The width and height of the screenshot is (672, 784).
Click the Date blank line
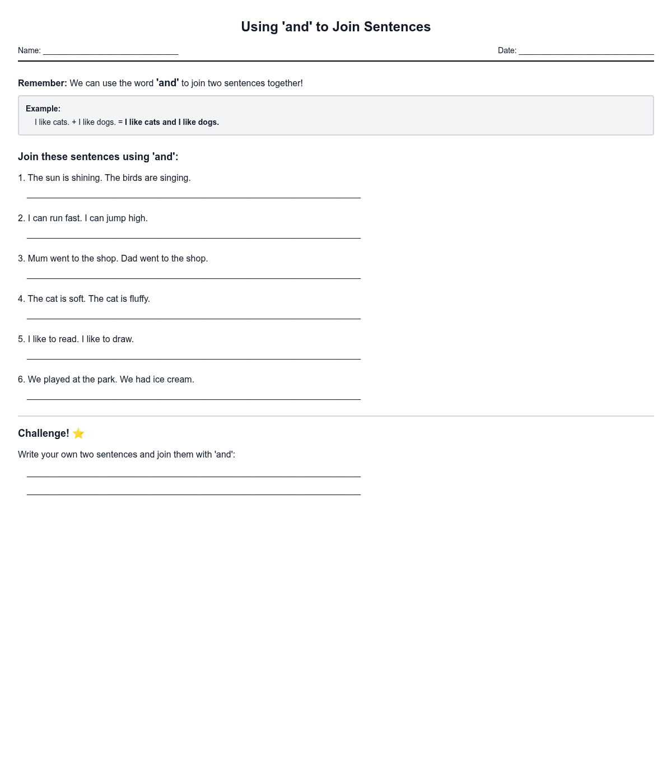coord(586,52)
